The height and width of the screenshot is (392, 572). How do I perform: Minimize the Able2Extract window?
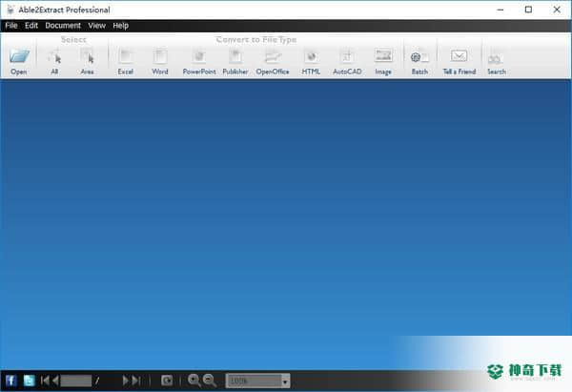click(x=500, y=10)
